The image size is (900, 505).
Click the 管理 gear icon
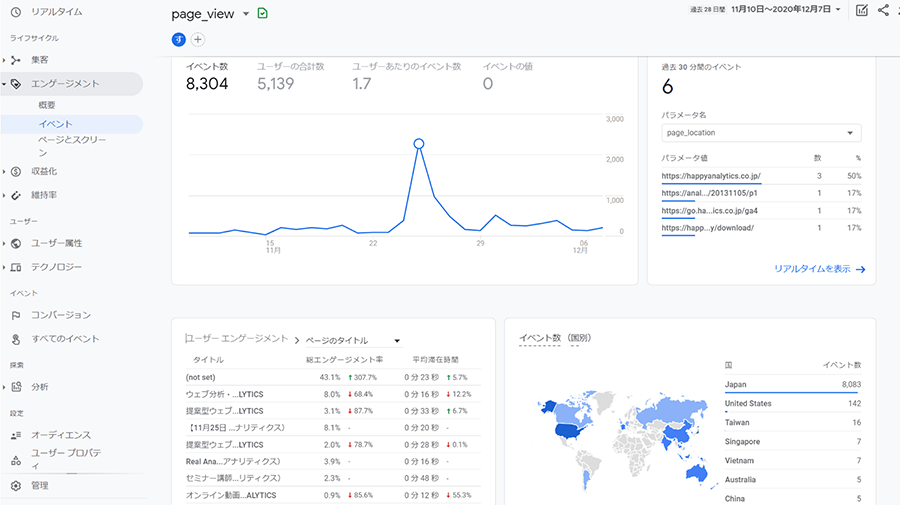(16, 485)
